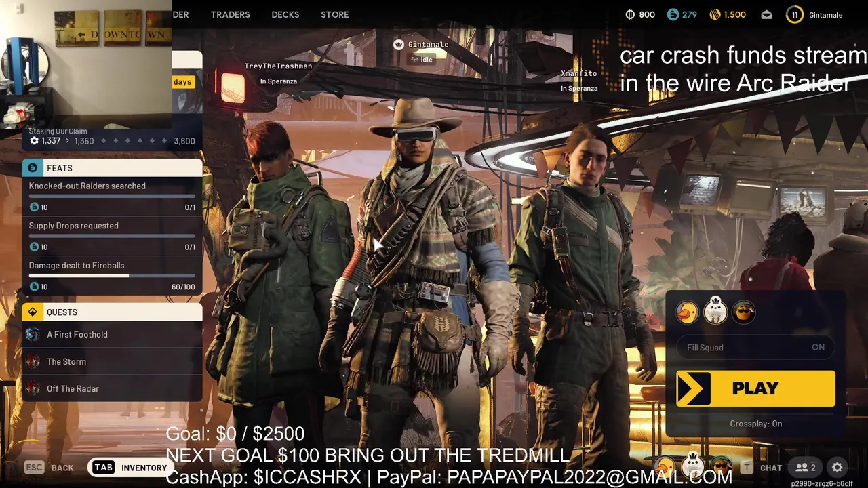Click cred reward icon under Knocked-out Raiders searched
Screen dimensions: 868x488
tap(34, 207)
